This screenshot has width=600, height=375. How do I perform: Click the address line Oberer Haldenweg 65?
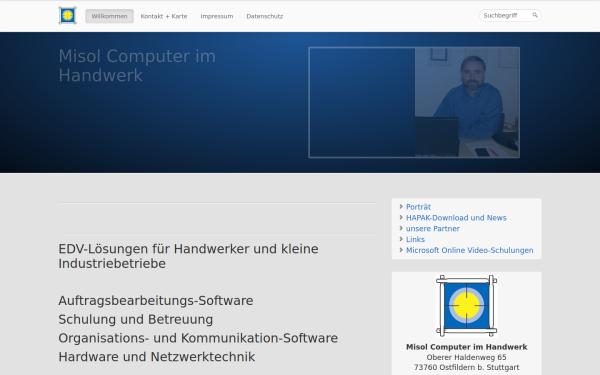(x=466, y=357)
